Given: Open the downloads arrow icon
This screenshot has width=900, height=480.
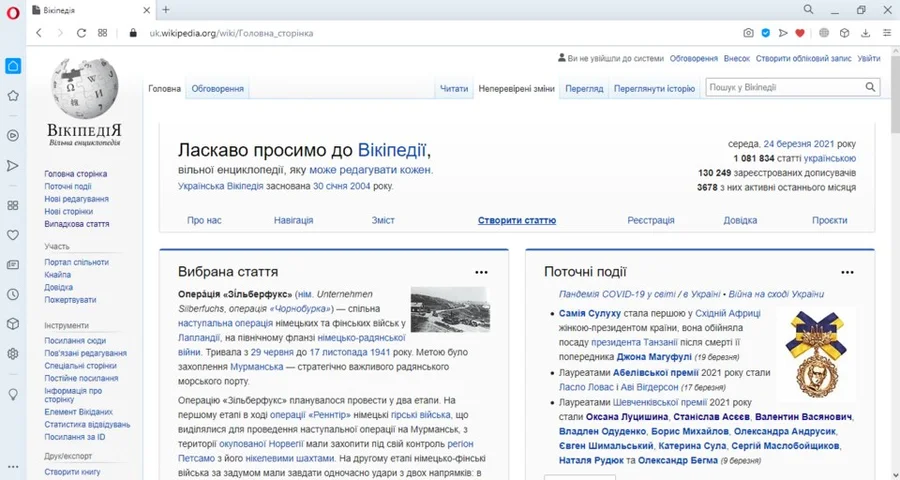Looking at the screenshot, I should tap(866, 33).
